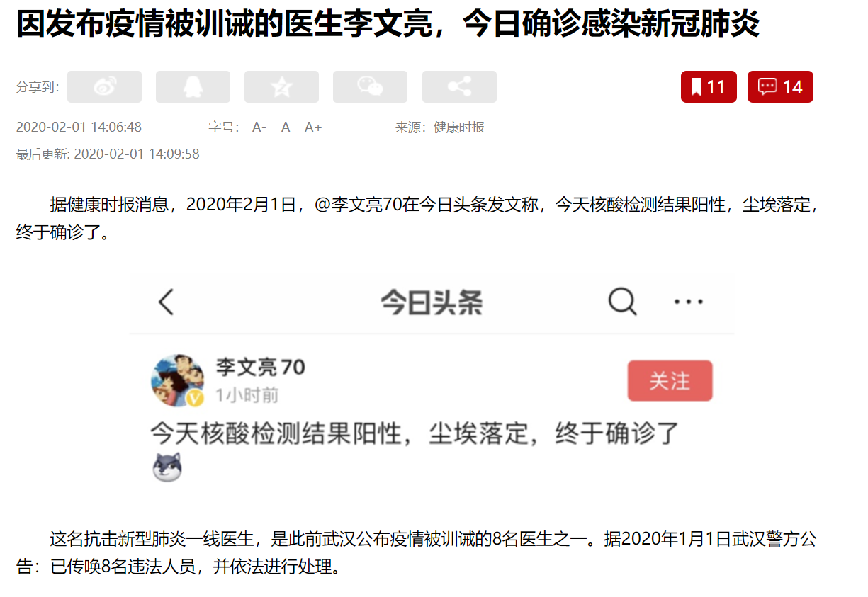Click the red 关注 follow button
This screenshot has width=868, height=597.
point(670,381)
